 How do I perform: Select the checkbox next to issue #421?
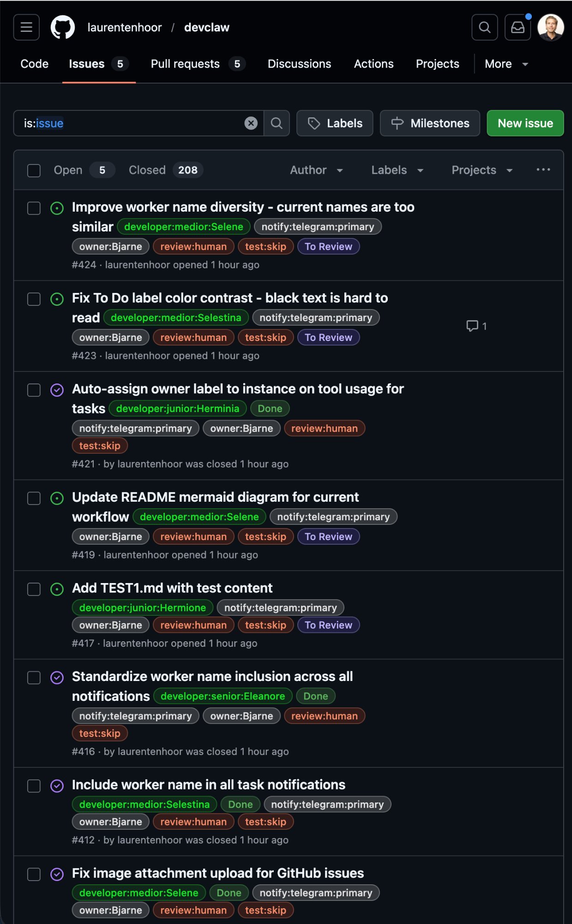tap(34, 390)
